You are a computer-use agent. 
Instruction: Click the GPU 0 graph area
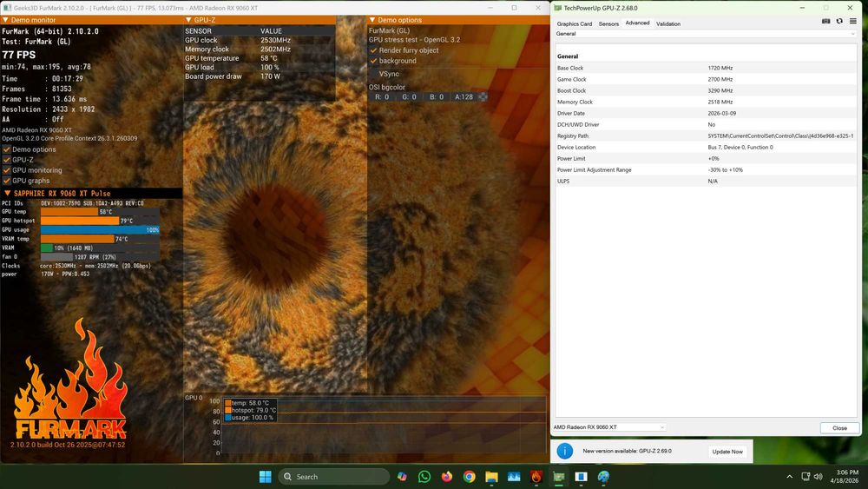pos(384,426)
